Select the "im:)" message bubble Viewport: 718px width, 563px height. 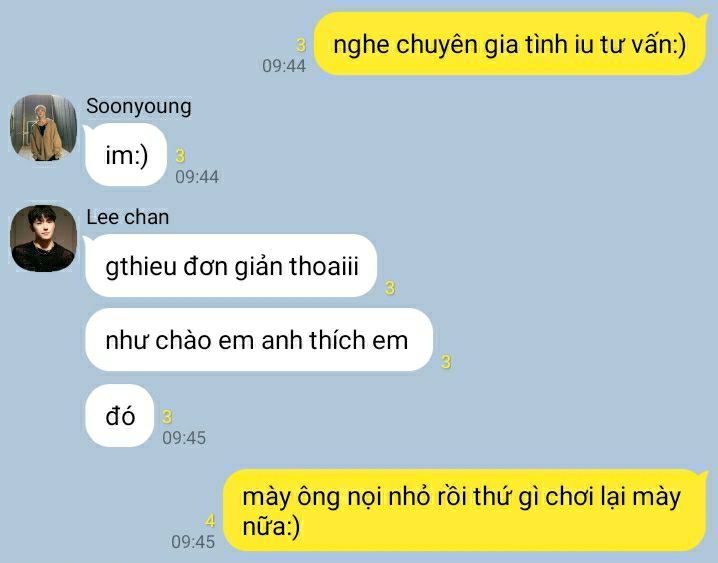(x=126, y=155)
